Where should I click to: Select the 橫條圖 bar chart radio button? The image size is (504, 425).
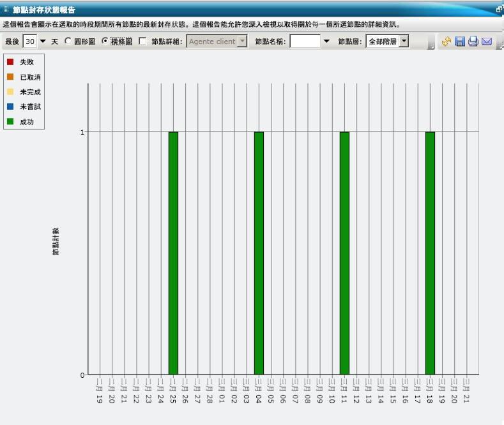(x=105, y=41)
